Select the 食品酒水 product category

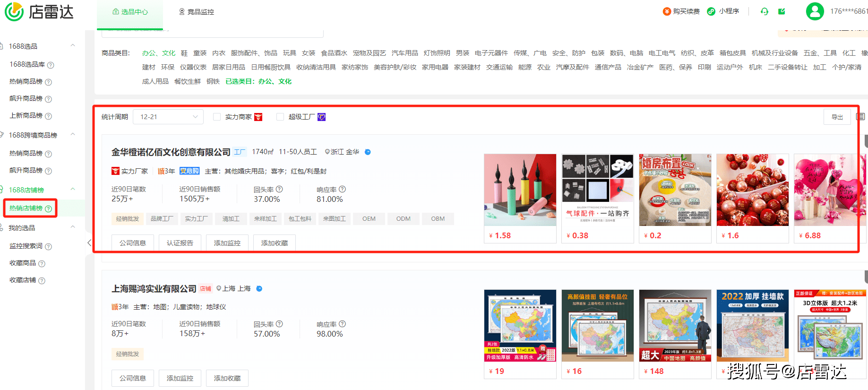[334, 53]
